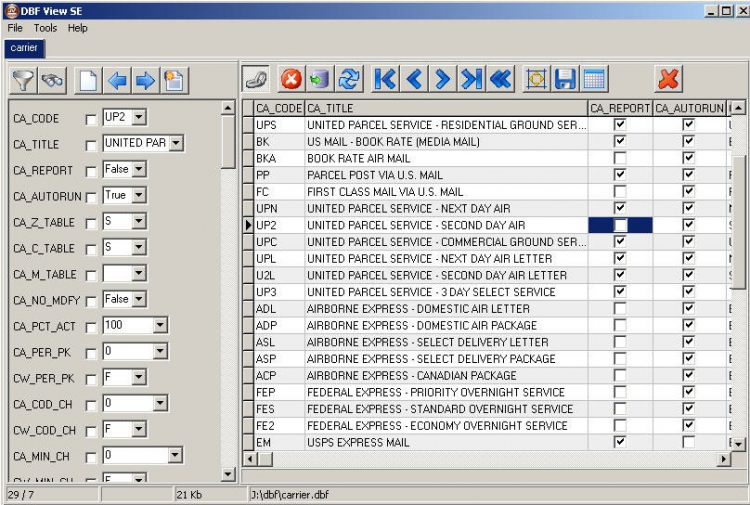
Task: Click the CA_REPORT column header
Action: click(x=620, y=109)
